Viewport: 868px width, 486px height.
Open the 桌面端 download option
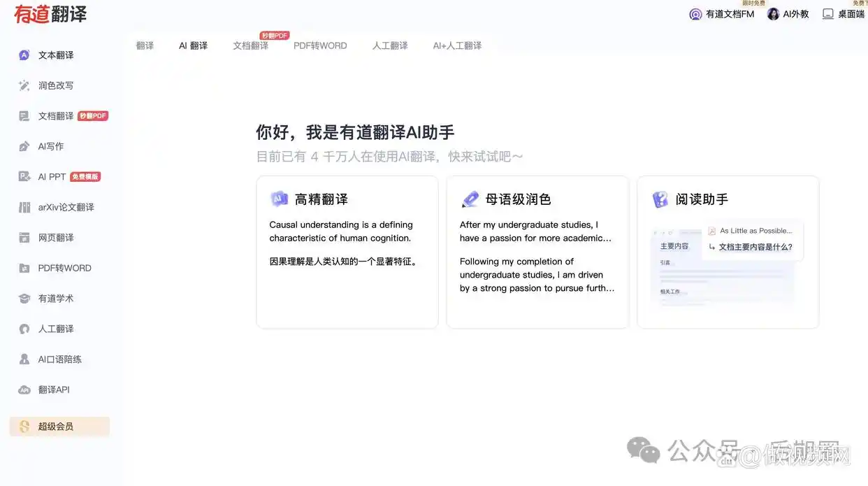pos(841,13)
